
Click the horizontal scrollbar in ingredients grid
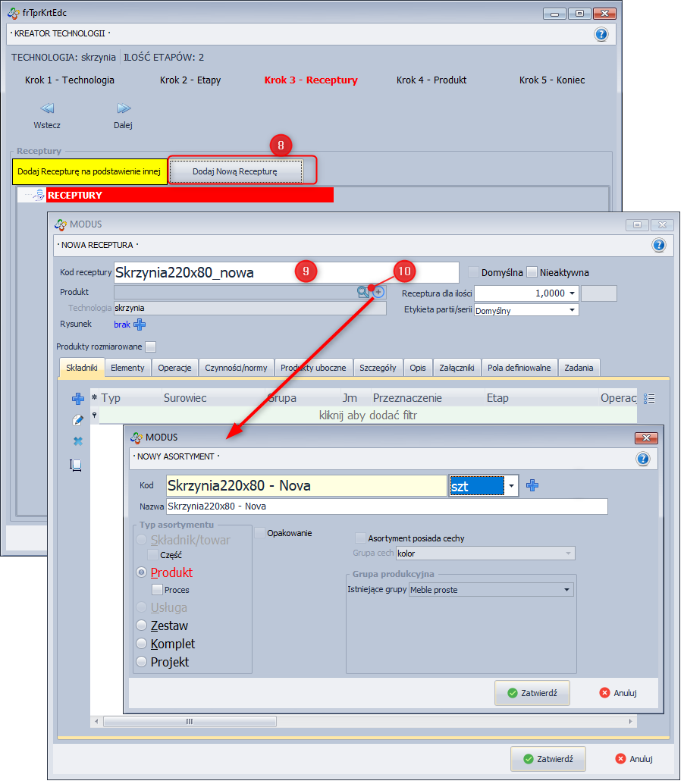point(190,722)
